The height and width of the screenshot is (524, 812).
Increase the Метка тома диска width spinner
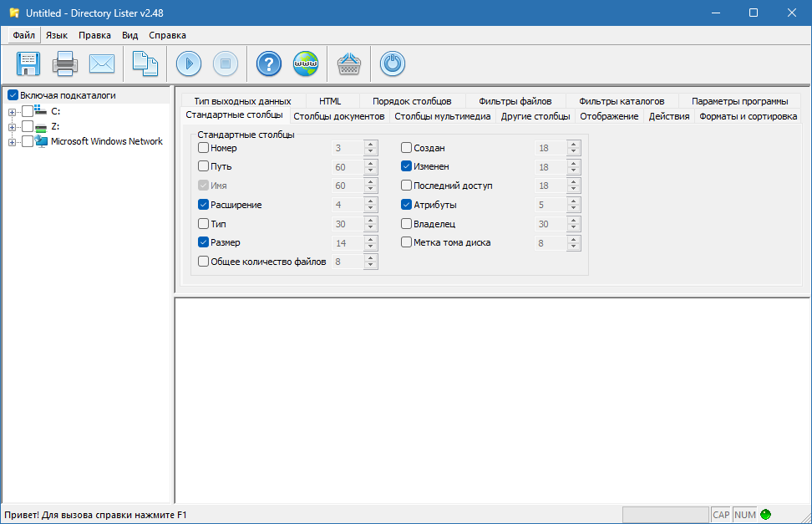point(573,240)
